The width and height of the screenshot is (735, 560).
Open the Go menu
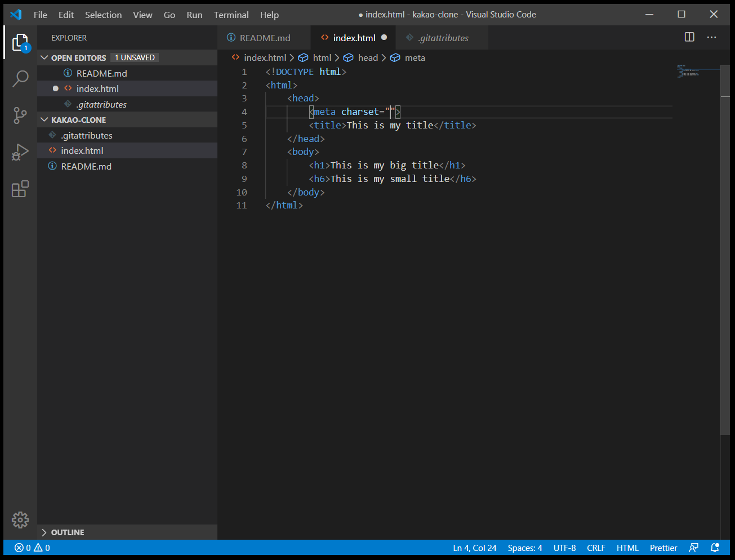click(170, 15)
